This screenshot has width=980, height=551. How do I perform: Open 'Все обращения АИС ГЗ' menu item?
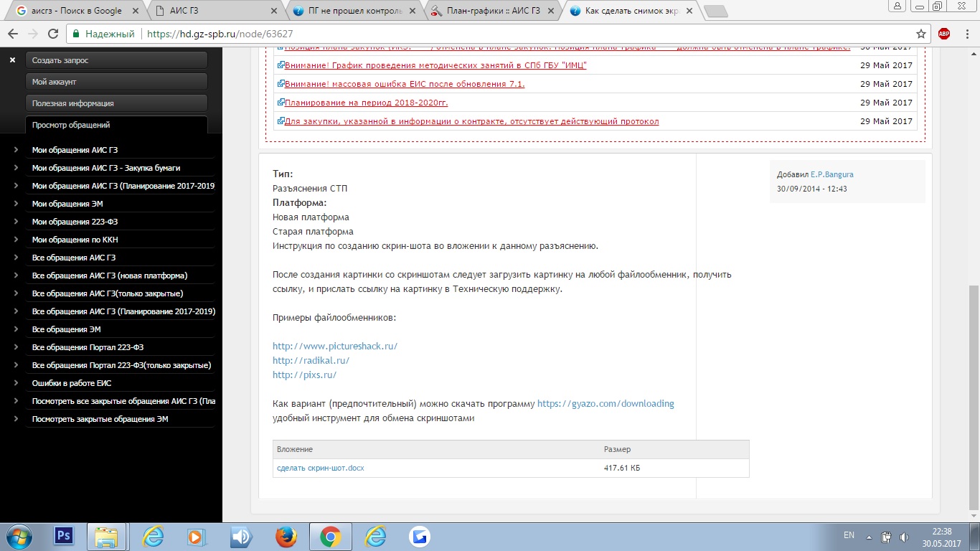coord(74,258)
